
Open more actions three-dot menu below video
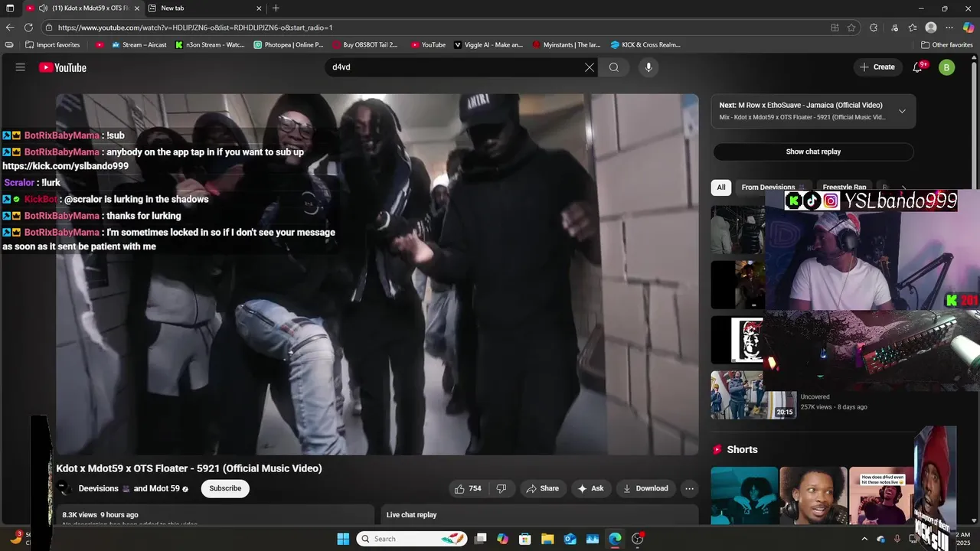tap(689, 488)
